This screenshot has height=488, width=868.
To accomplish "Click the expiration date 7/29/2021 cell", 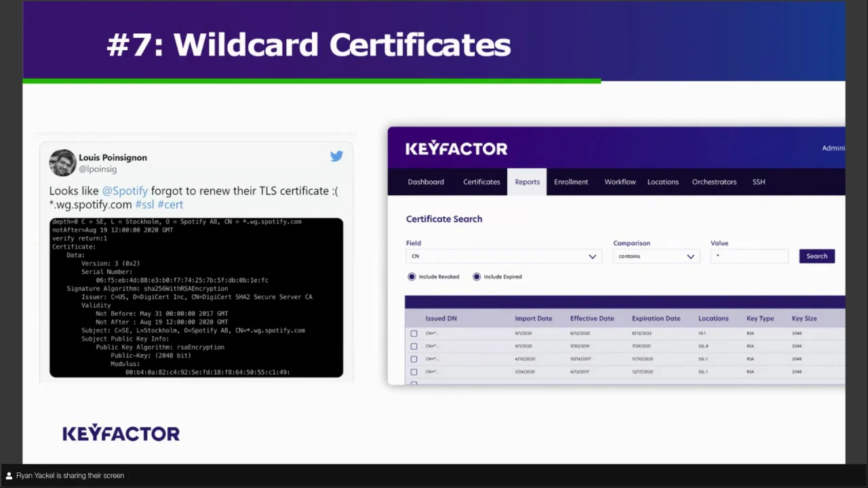I will [642, 346].
